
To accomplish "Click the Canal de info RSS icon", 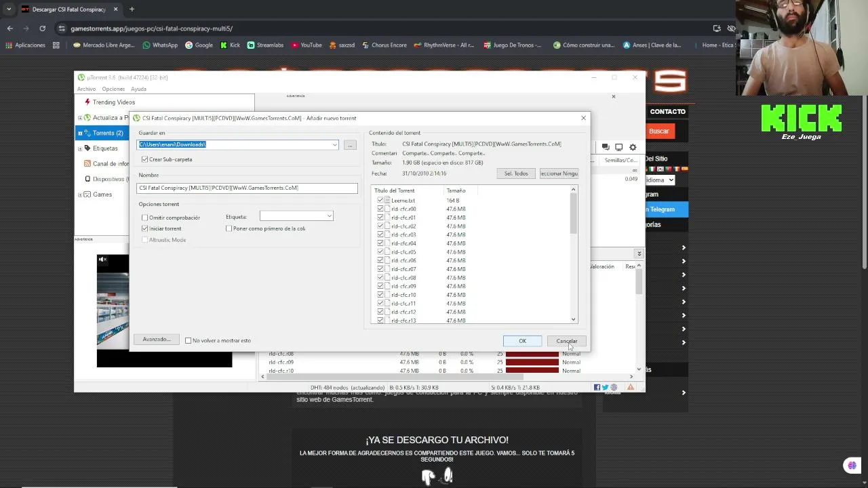I will (x=87, y=163).
